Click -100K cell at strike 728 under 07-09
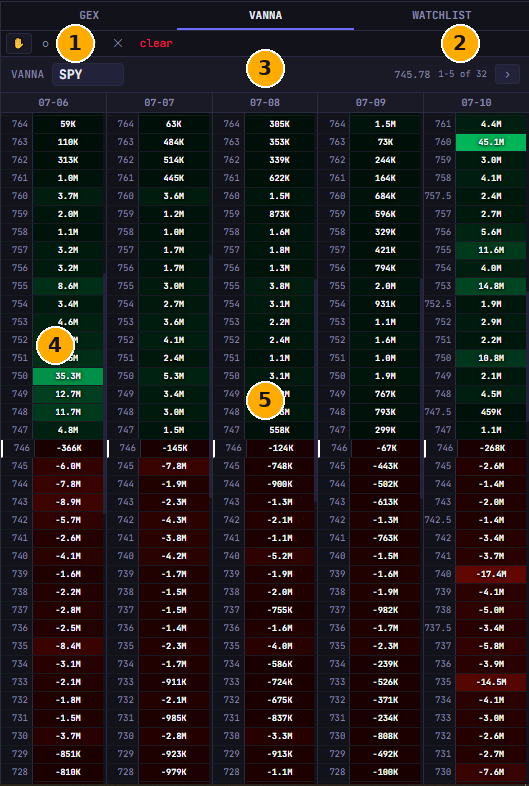The height and width of the screenshot is (786, 529). click(385, 772)
